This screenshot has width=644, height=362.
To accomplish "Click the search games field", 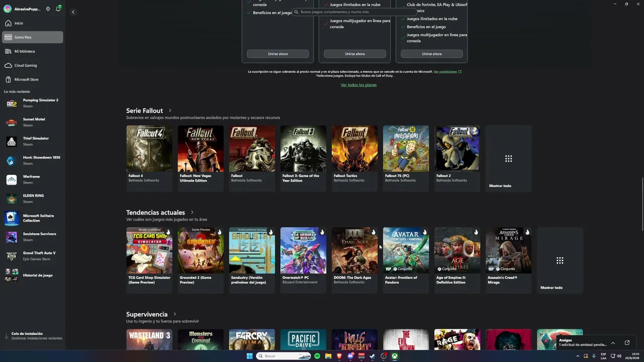I will coord(355,12).
